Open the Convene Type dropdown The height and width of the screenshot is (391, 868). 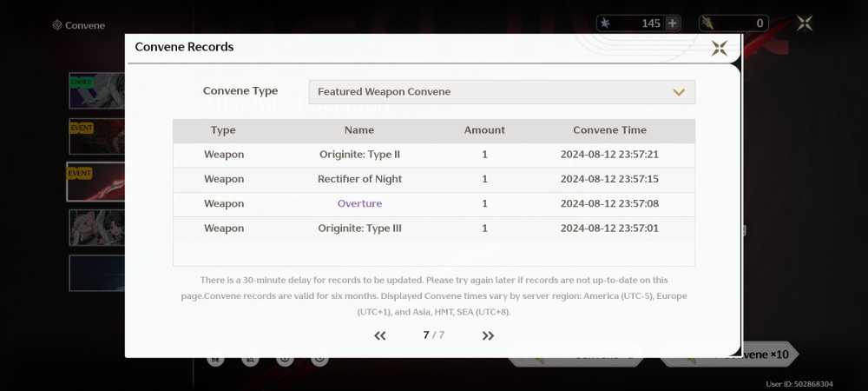(502, 92)
